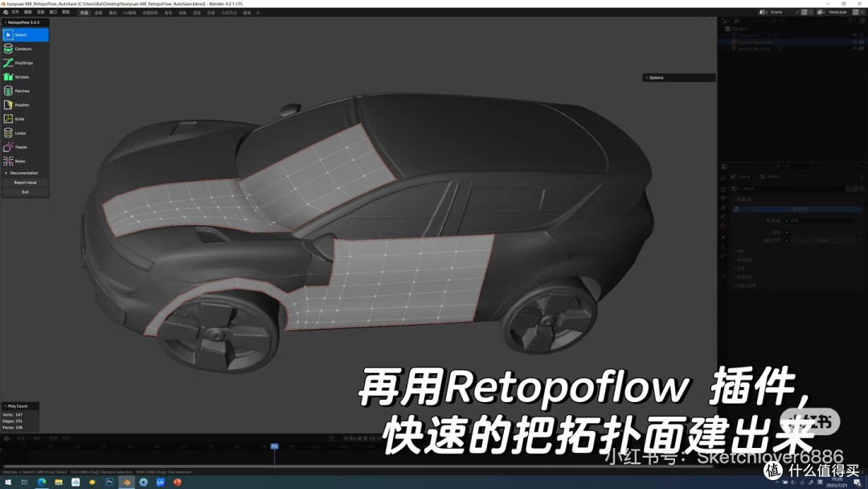Expand the Documentation section
Screen dimensions: 868x489
click(x=26, y=173)
